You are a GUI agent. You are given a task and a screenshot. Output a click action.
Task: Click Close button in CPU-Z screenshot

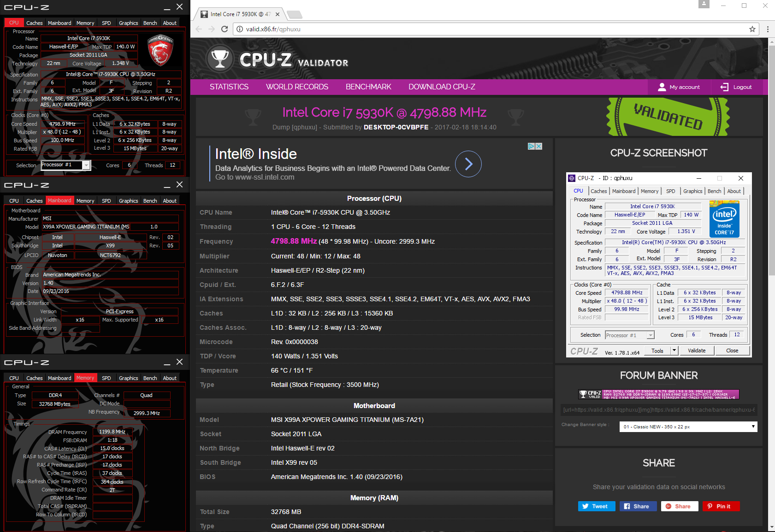click(x=732, y=351)
